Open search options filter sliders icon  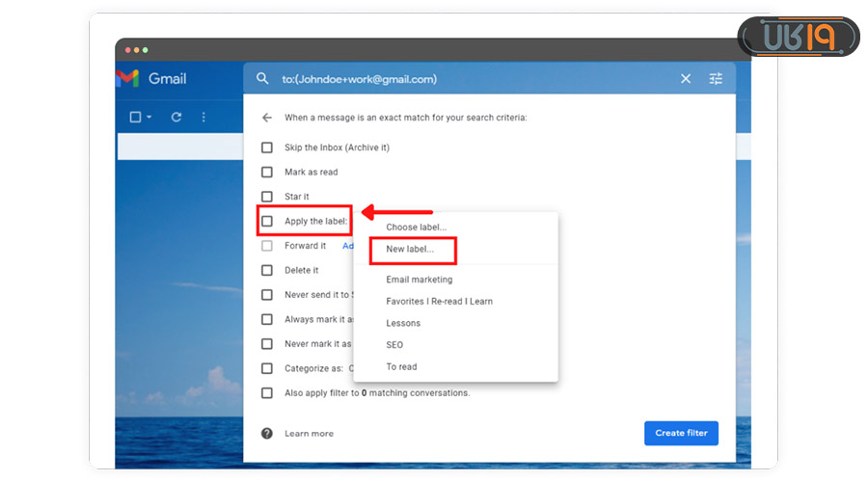(x=716, y=79)
